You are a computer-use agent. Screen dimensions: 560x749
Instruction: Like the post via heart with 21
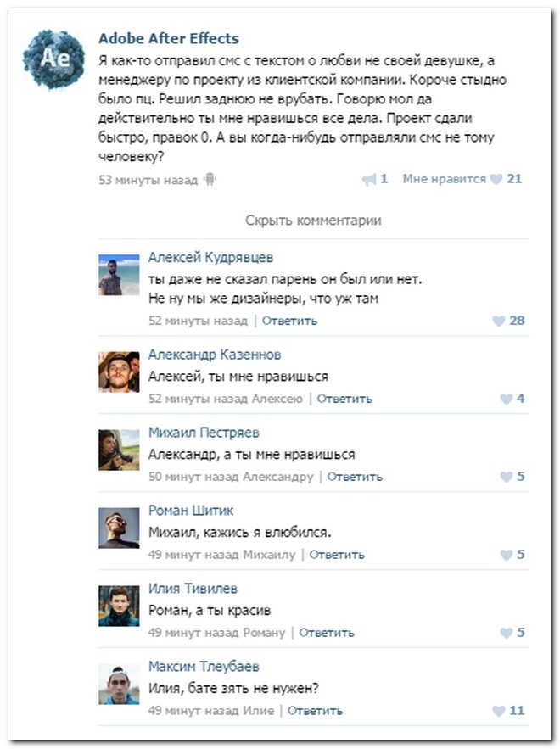pos(496,179)
